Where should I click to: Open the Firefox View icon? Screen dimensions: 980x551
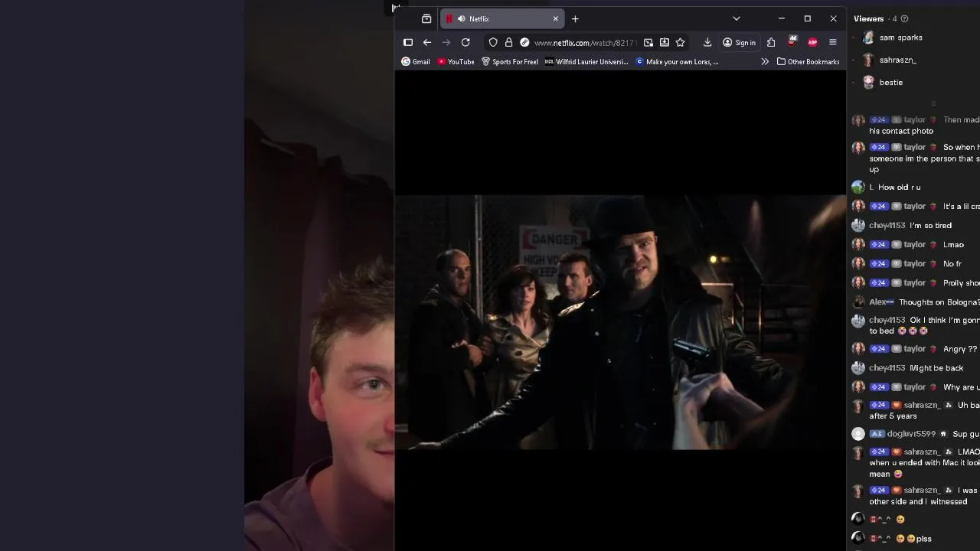pos(426,18)
